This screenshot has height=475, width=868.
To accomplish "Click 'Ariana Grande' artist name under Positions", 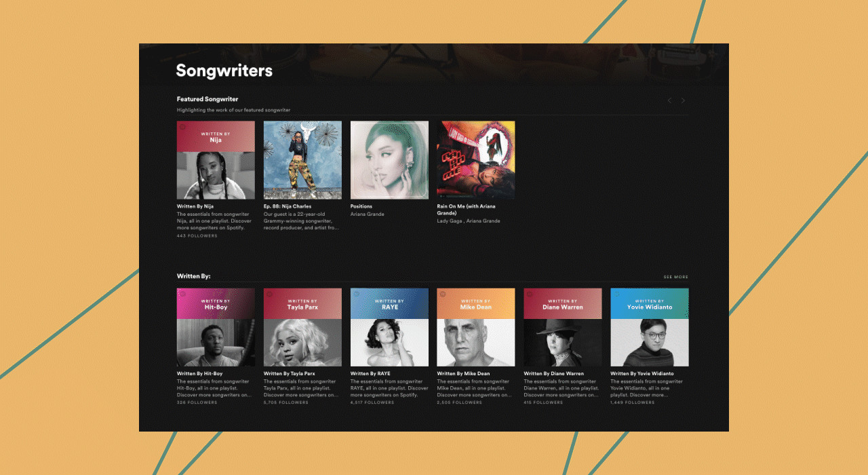I will coord(368,214).
